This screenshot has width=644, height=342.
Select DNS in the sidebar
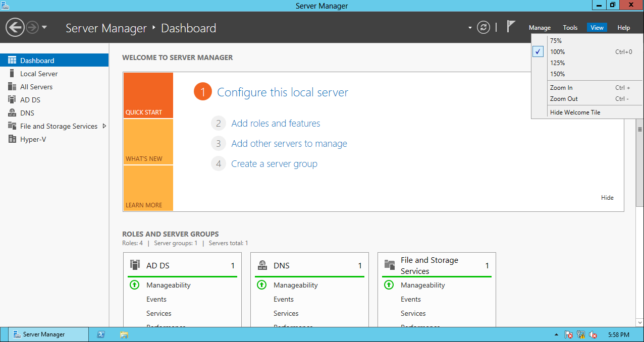click(x=28, y=112)
